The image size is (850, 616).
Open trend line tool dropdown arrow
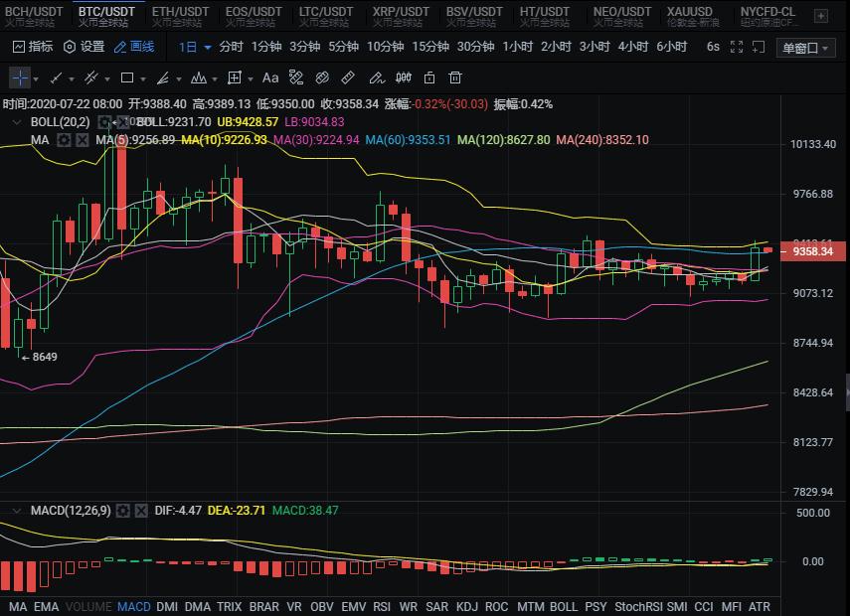pos(72,79)
